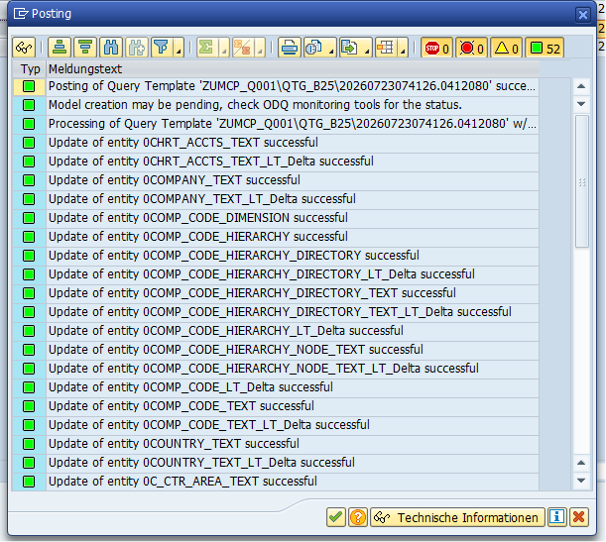Toggle the yellow warning messages filter

tap(506, 48)
